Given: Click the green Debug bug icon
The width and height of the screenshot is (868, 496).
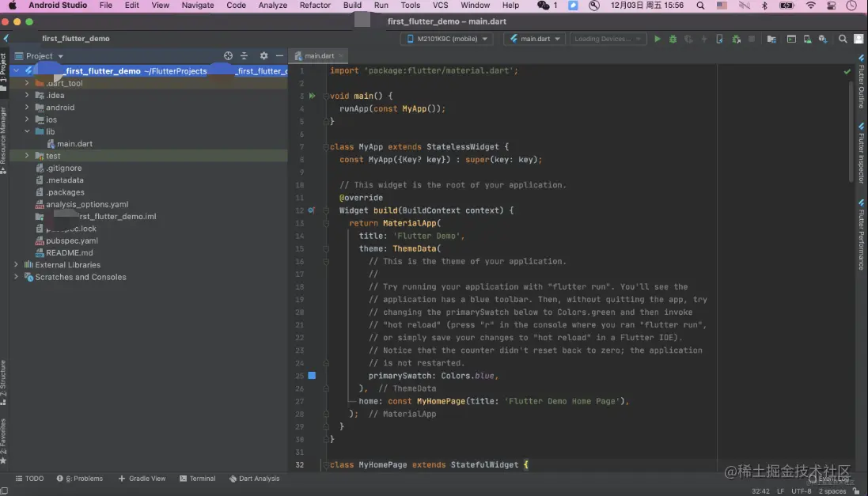Looking at the screenshot, I should click(x=673, y=39).
